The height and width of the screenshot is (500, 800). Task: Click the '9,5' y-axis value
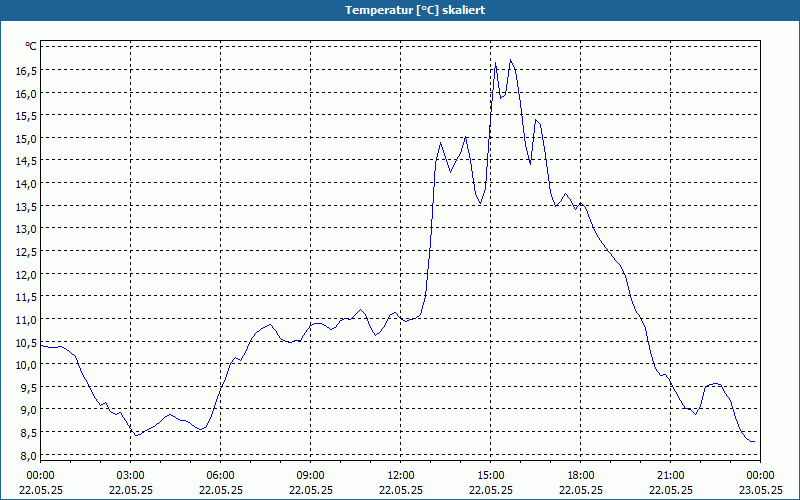tap(29, 387)
